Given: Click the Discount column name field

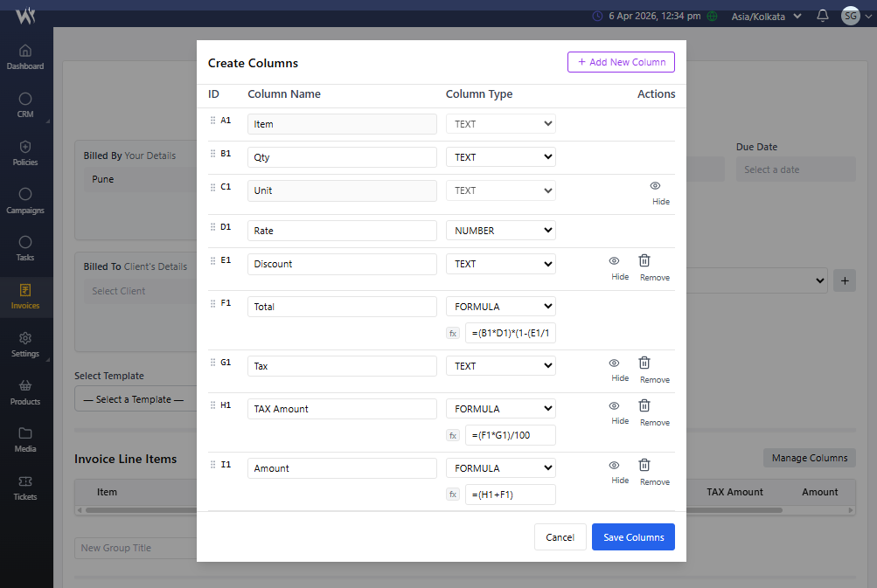Looking at the screenshot, I should [x=342, y=264].
